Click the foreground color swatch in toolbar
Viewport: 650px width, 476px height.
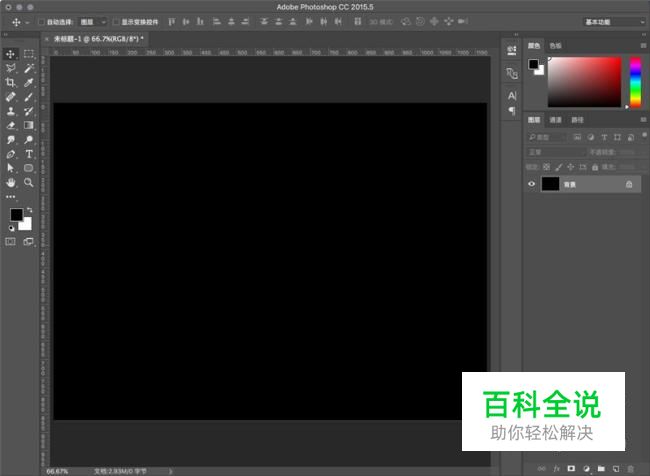(17, 215)
